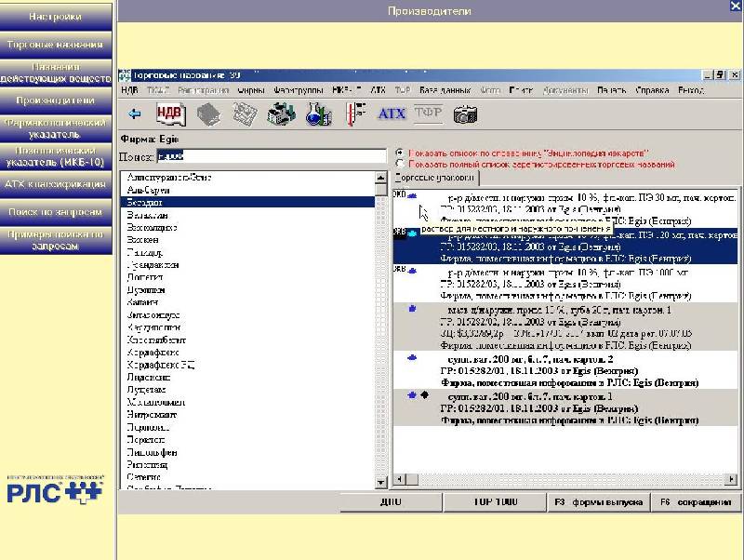This screenshot has height=560, width=744.
Task: Click the F3 формы выпуска button
Action: [x=599, y=502]
